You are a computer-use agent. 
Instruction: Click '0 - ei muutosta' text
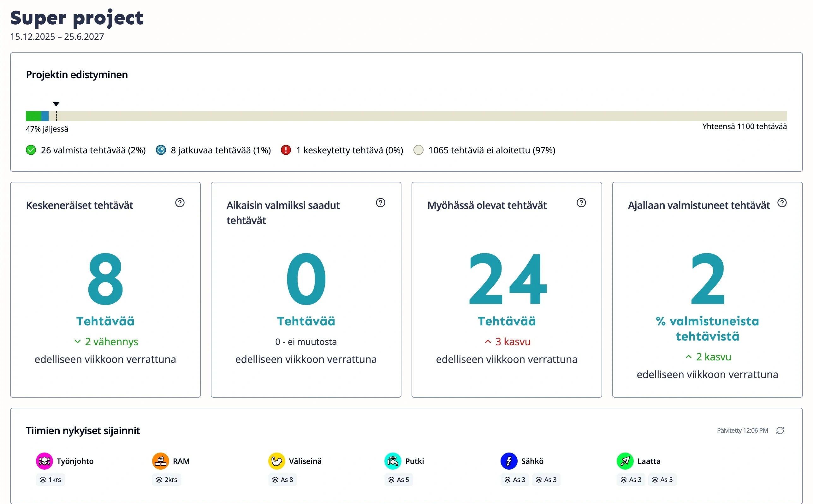tap(306, 342)
